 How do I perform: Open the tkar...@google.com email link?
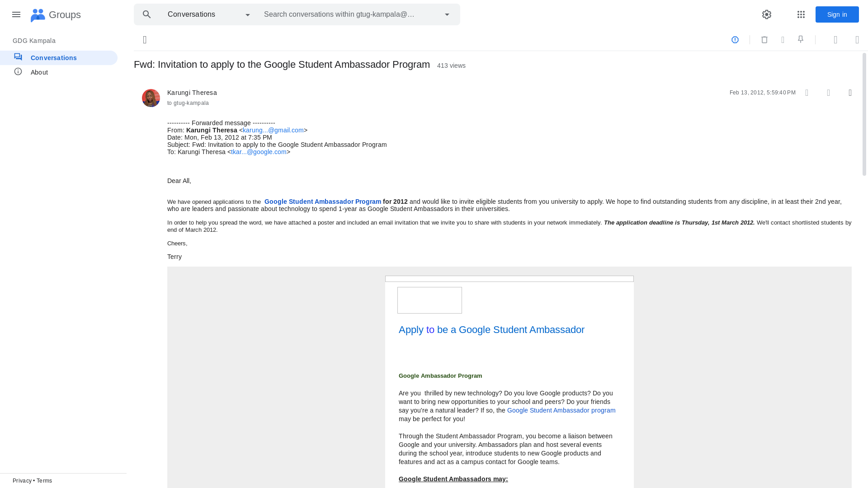click(259, 152)
